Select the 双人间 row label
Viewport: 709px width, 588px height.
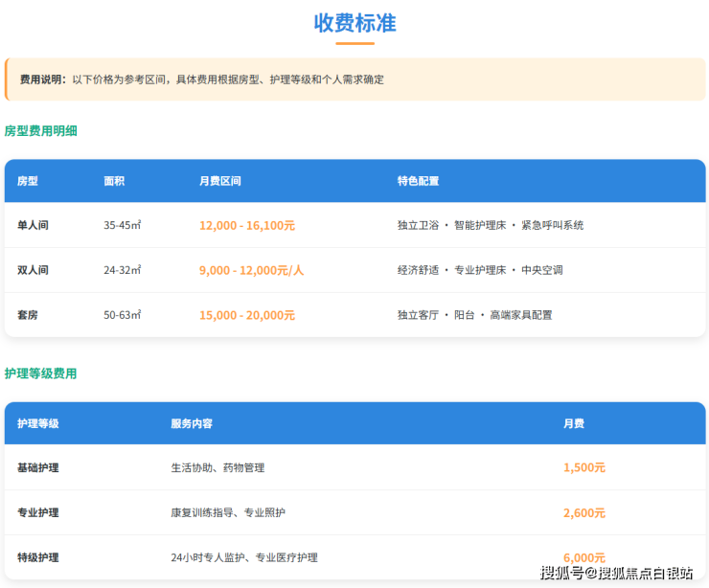click(33, 270)
